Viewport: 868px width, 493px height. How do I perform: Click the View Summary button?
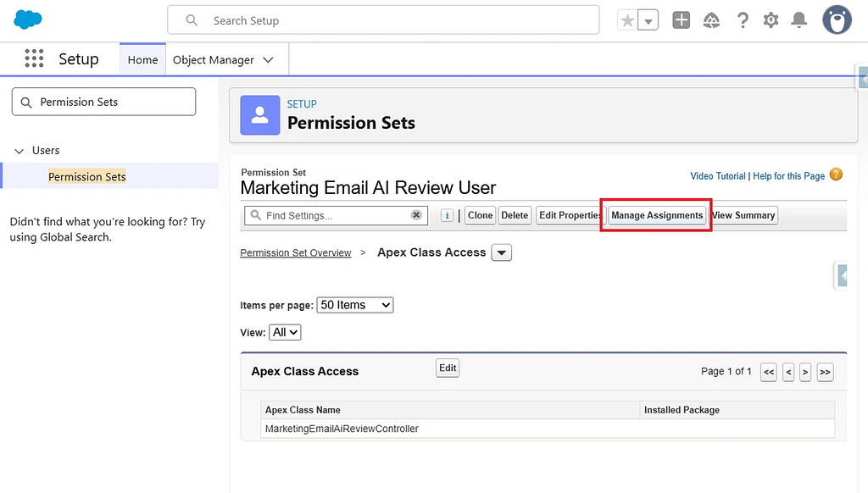(743, 215)
